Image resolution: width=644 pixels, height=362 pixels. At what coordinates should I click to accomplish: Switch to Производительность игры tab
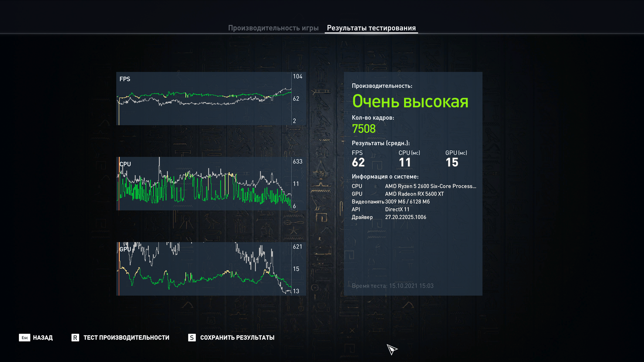(x=273, y=28)
